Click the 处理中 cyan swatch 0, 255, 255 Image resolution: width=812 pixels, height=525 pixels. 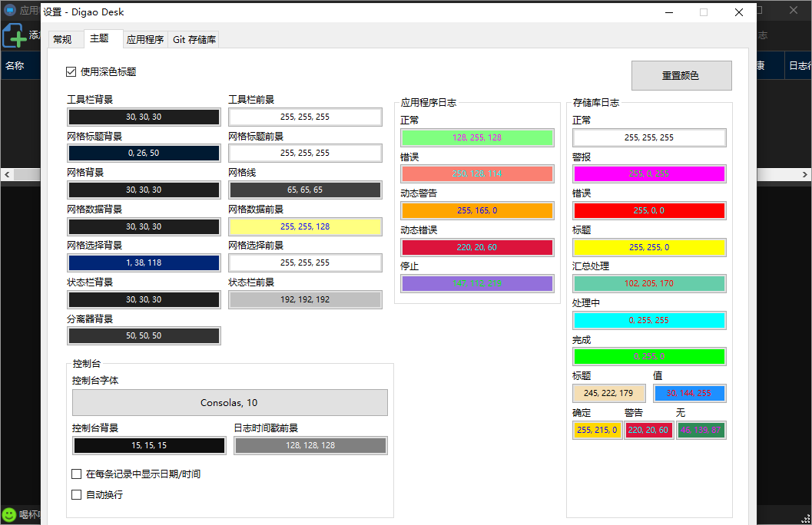(x=649, y=320)
